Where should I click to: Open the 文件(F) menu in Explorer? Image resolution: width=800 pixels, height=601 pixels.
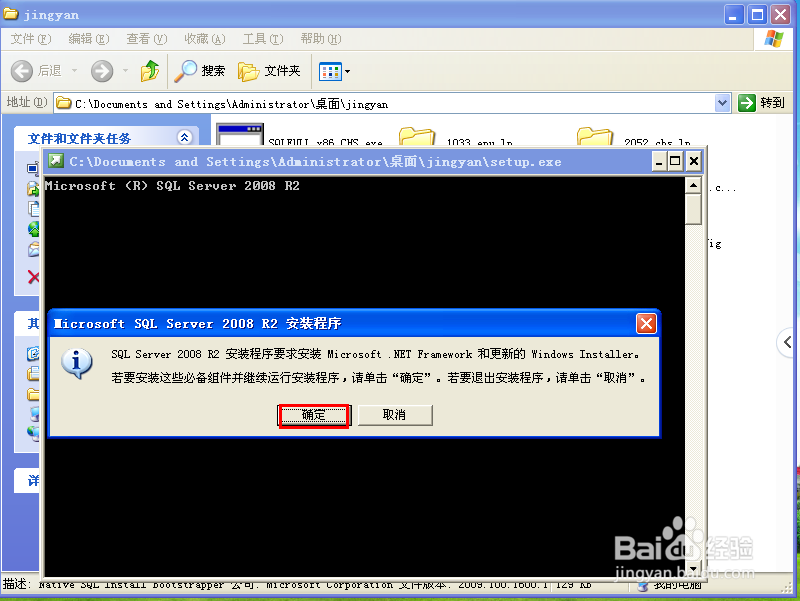pyautogui.click(x=31, y=39)
